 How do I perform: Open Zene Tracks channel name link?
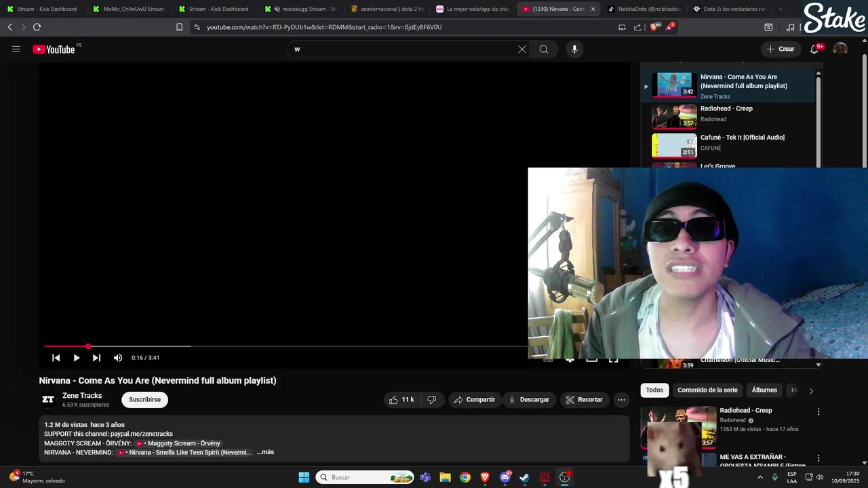click(x=82, y=396)
